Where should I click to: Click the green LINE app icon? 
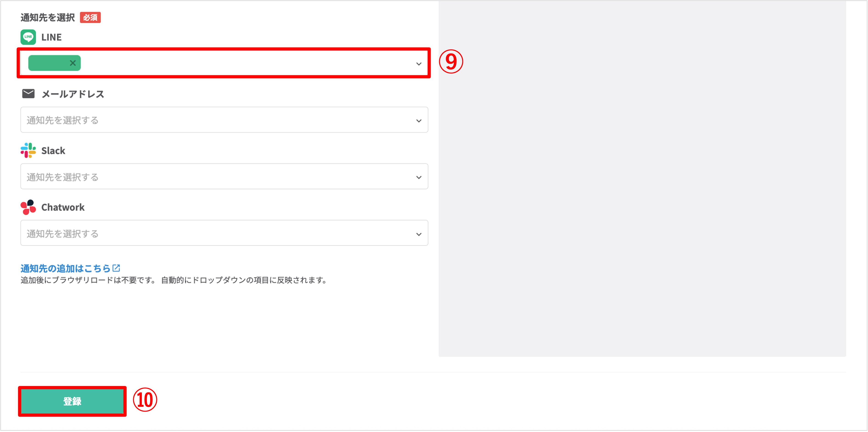(x=28, y=37)
